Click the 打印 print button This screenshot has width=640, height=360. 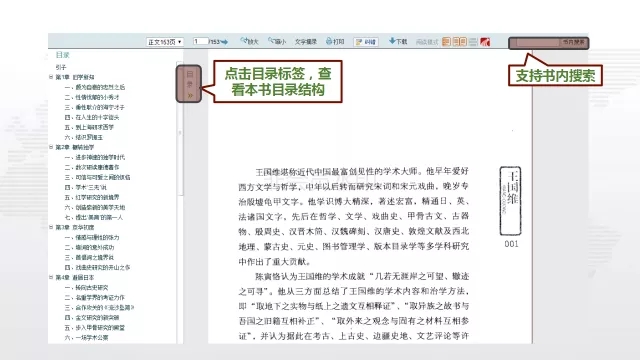tap(335, 41)
